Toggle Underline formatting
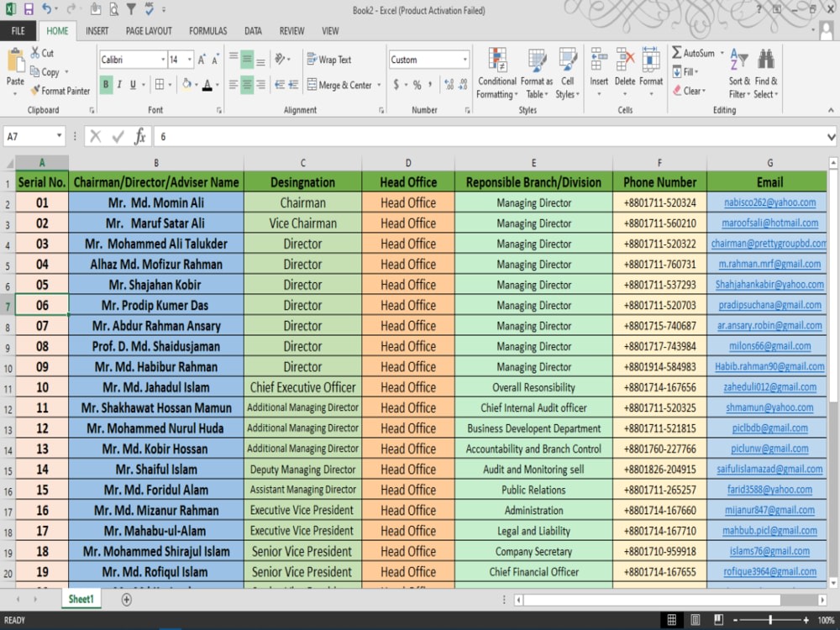 (133, 84)
